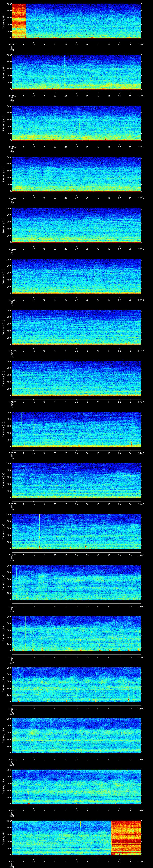The width and height of the screenshot is (153, 868).
Task: Click the spectrogram panel starting at 8:17:00
Action: (x=76, y=174)
